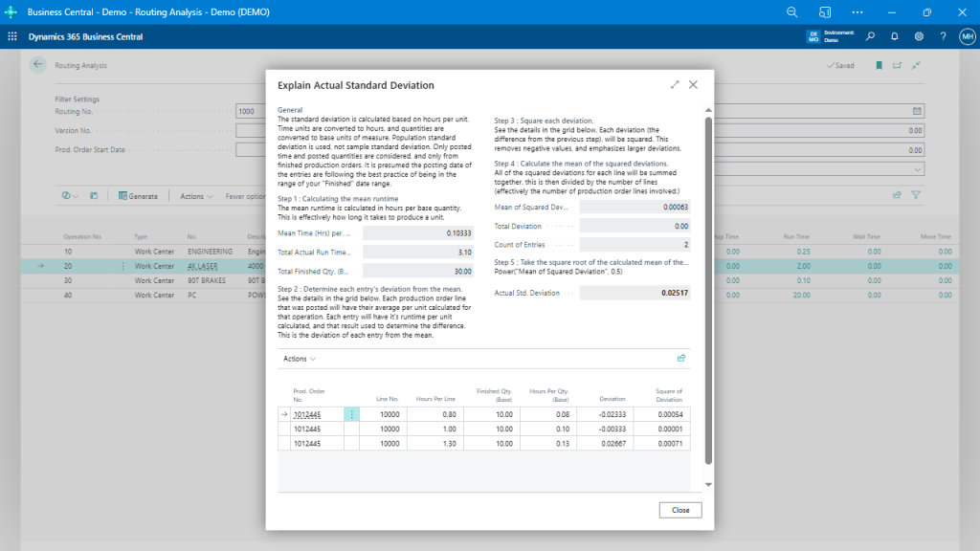Click the Generate button

[x=139, y=195]
